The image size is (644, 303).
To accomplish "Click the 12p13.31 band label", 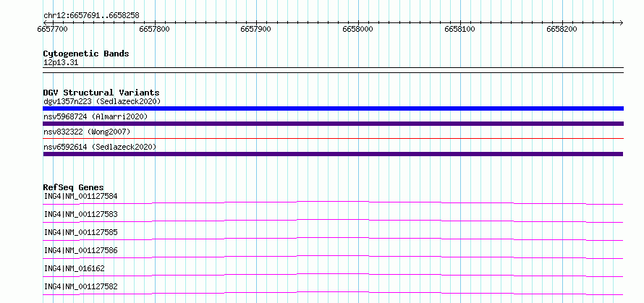I will tap(61, 63).
